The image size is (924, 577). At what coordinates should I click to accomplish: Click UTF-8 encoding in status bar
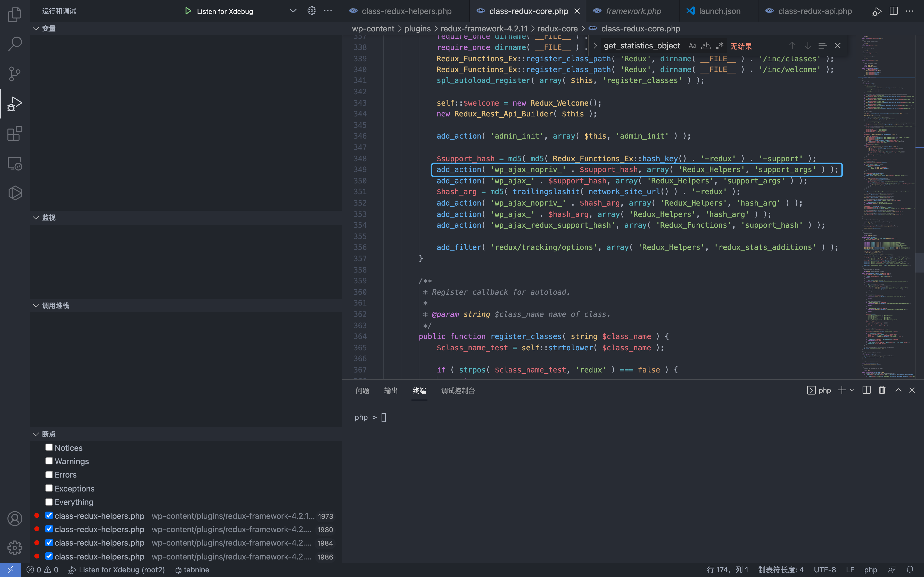coord(824,570)
